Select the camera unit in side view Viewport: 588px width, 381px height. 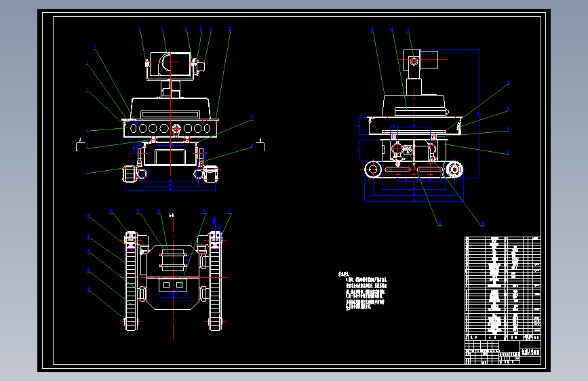coord(420,60)
